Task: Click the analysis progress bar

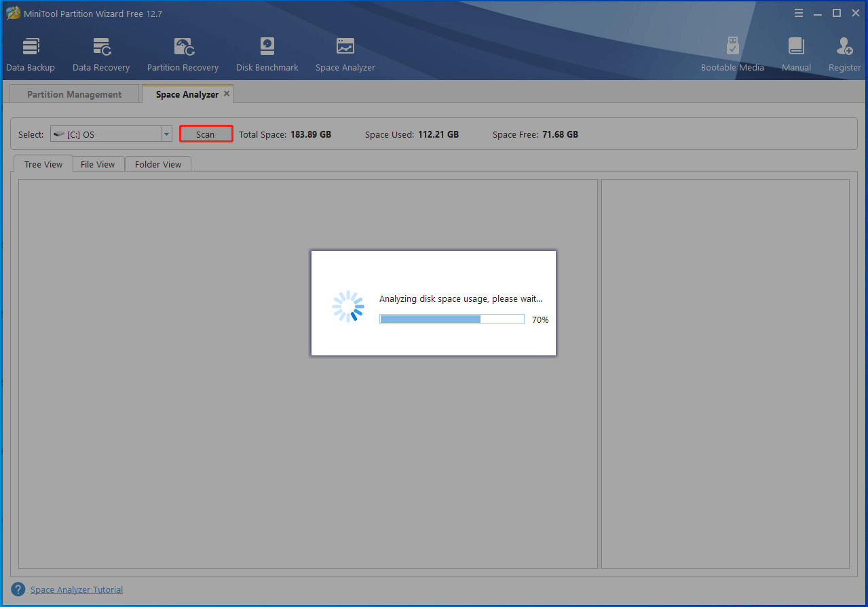Action: (452, 319)
